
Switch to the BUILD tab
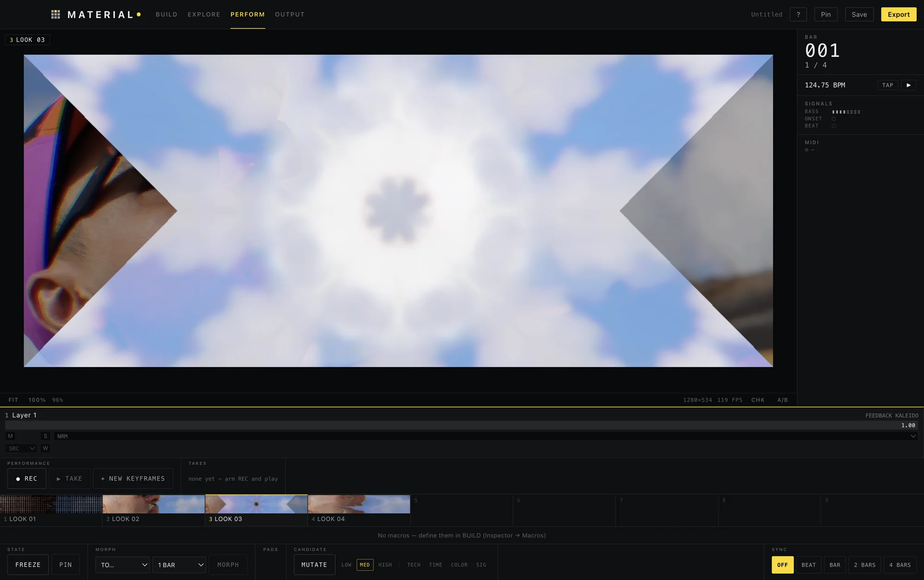click(166, 14)
